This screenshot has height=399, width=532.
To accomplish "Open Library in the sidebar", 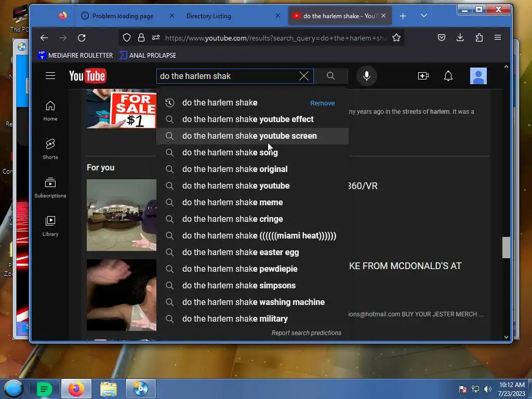I will (x=50, y=226).
